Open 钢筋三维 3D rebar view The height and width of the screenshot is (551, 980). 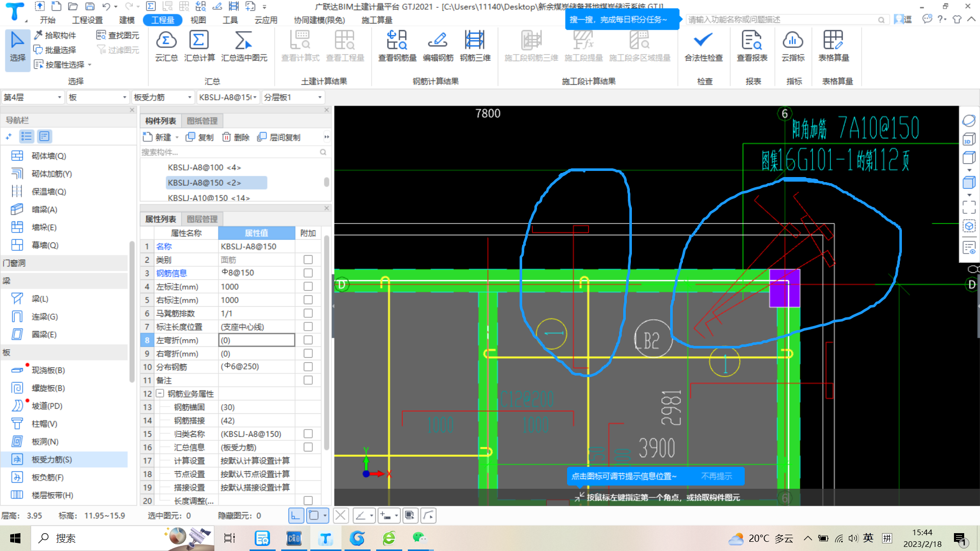[475, 46]
